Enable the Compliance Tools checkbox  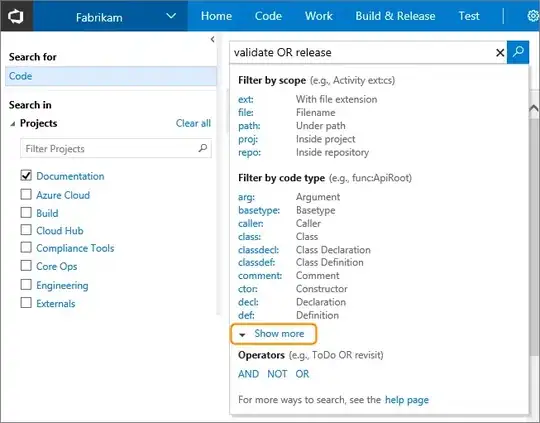coord(26,247)
